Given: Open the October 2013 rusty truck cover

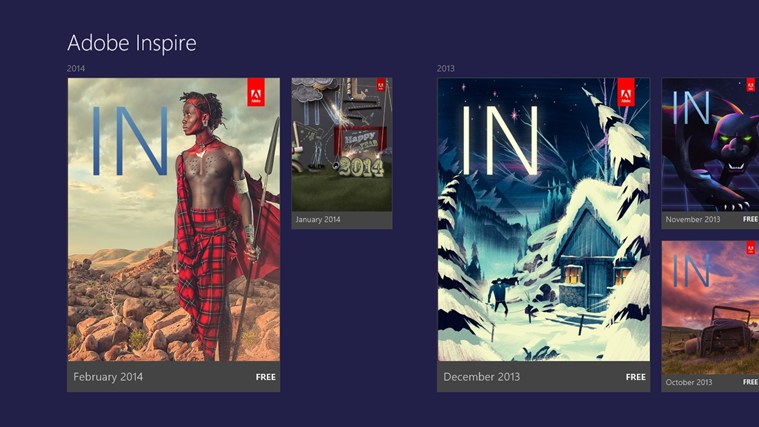Looking at the screenshot, I should click(x=710, y=307).
